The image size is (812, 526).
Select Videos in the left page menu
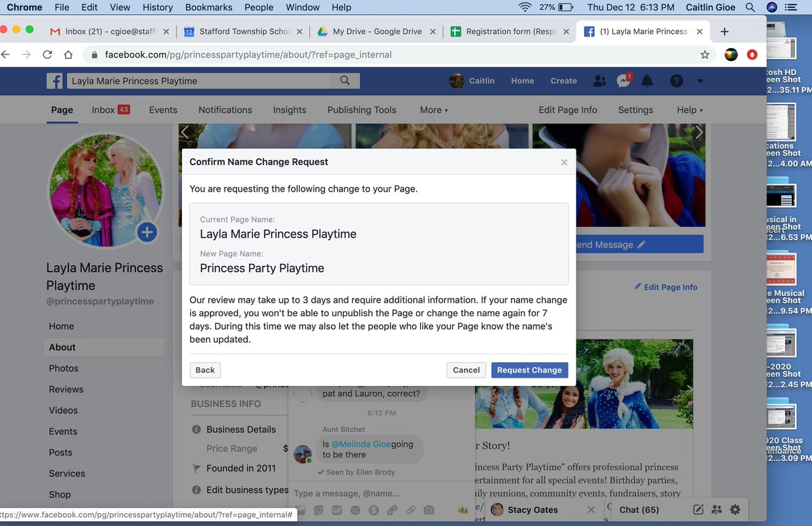click(x=64, y=410)
